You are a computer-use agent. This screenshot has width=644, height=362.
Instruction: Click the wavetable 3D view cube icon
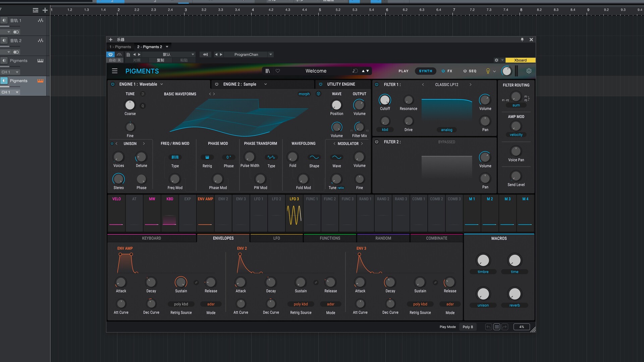coord(318,94)
